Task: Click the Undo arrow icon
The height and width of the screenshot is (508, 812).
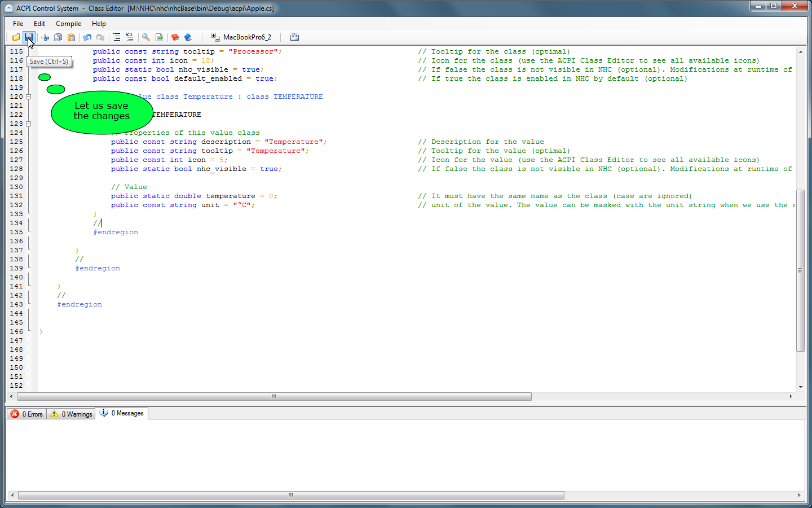Action: pyautogui.click(x=87, y=37)
